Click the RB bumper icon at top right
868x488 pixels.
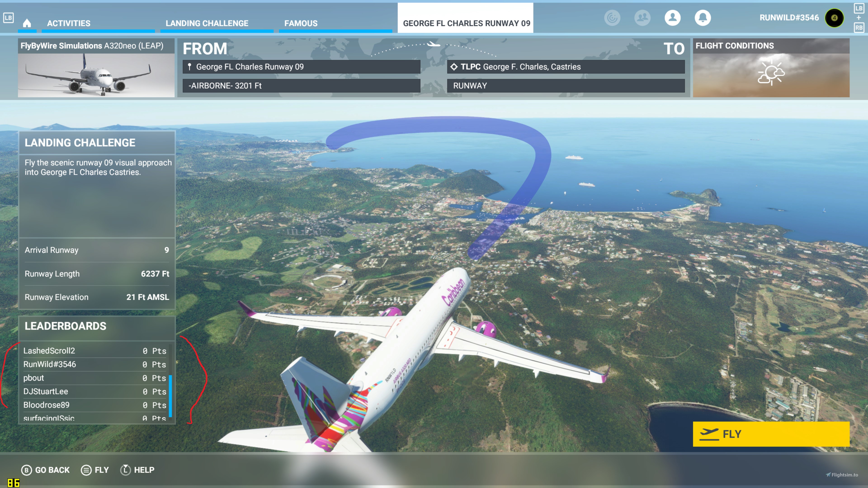(859, 28)
